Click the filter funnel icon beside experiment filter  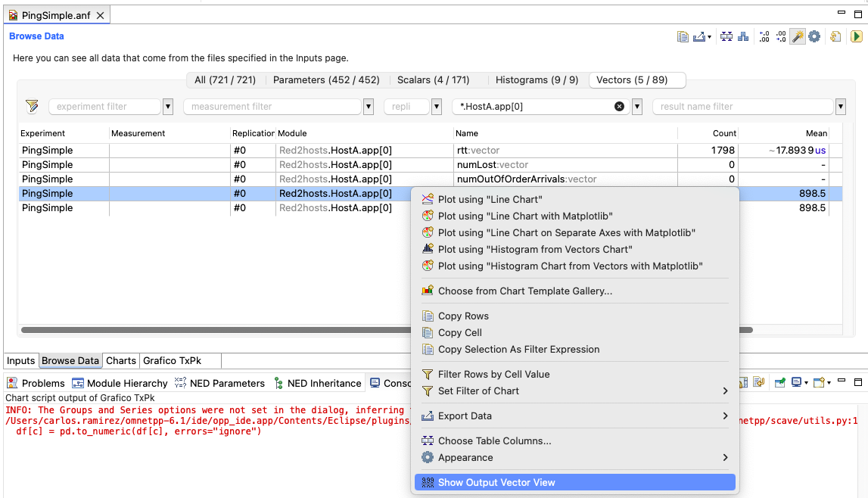tap(32, 106)
